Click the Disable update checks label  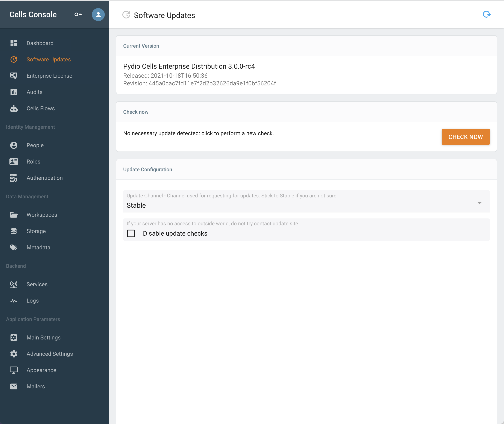175,233
